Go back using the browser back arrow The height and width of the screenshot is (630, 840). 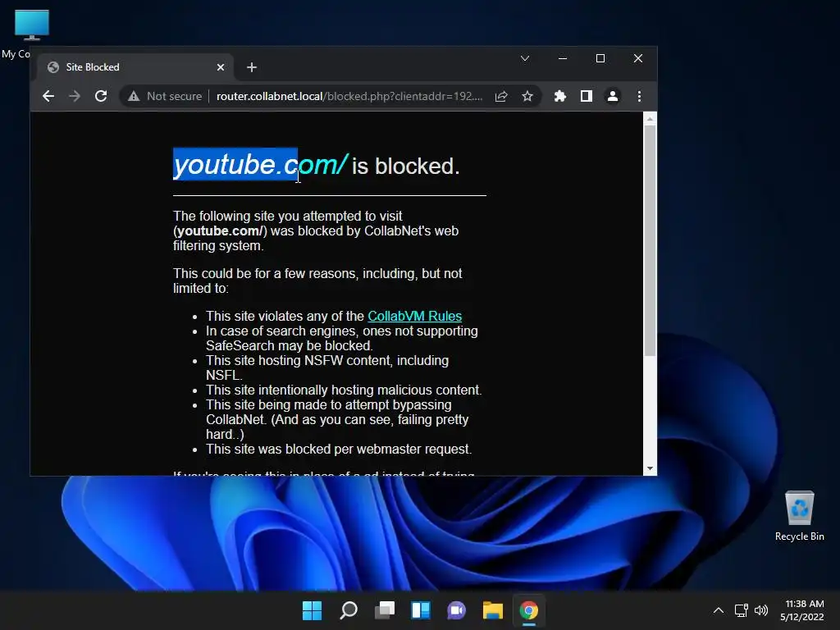point(48,97)
